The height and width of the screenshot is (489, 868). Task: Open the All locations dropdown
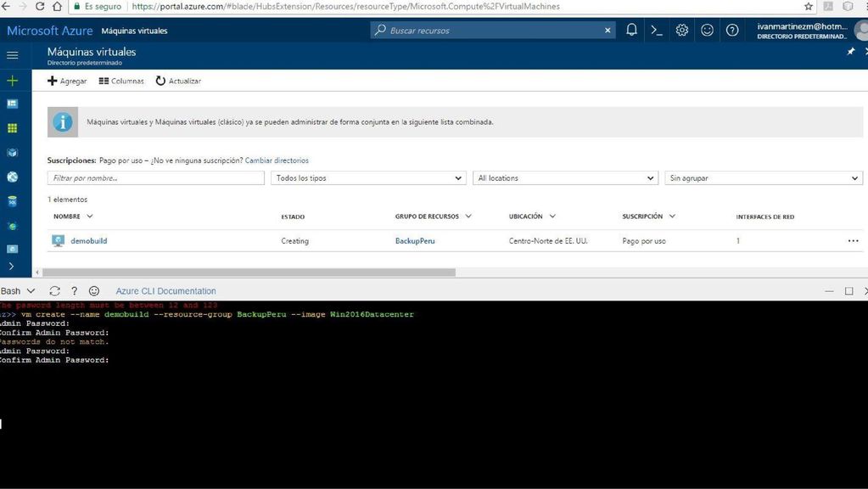tap(565, 177)
